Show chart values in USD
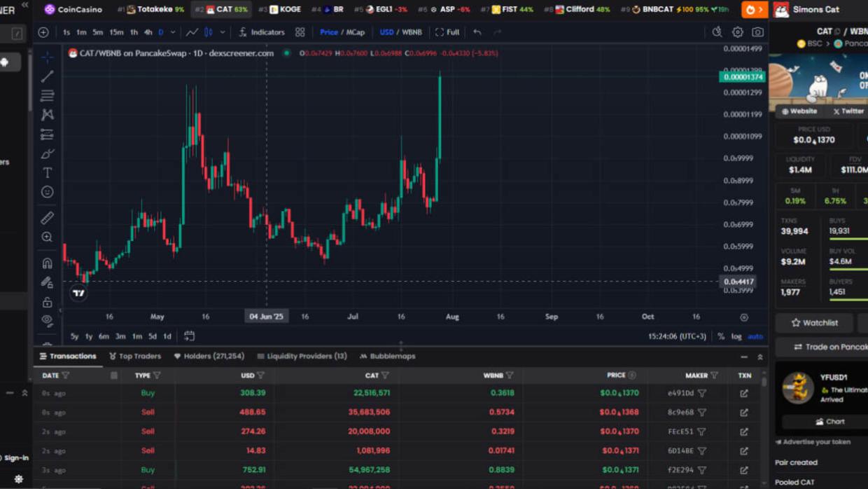The height and width of the screenshot is (489, 868). click(x=386, y=32)
